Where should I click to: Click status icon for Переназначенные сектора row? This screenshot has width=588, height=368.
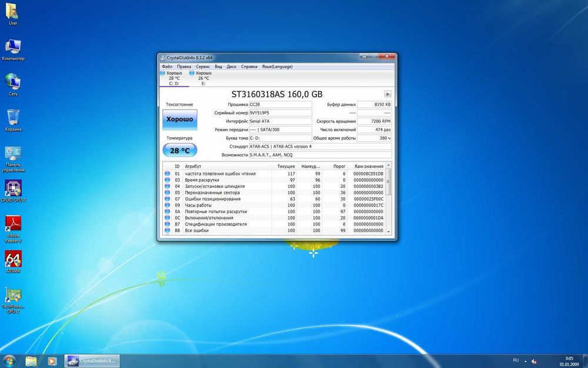point(167,193)
